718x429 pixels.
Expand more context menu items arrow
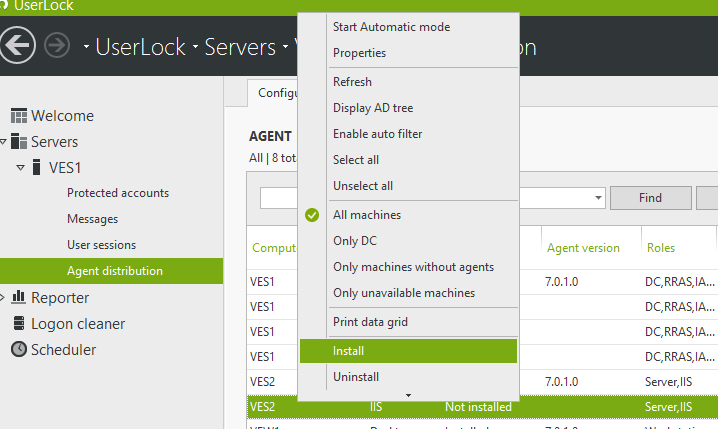(x=408, y=395)
